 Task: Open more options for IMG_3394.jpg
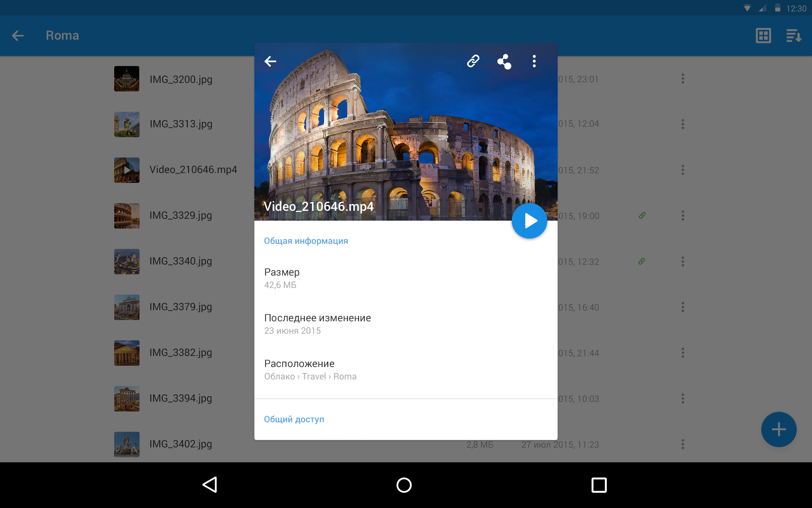[x=683, y=398]
